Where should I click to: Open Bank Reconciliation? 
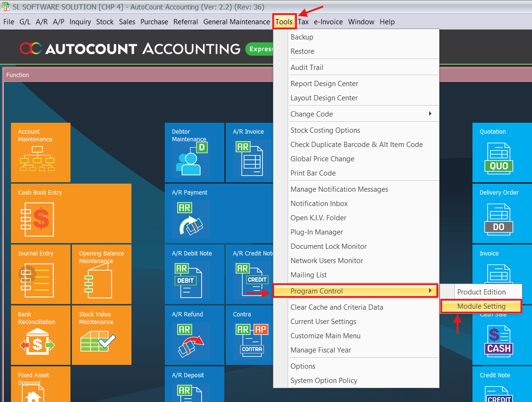40,335
